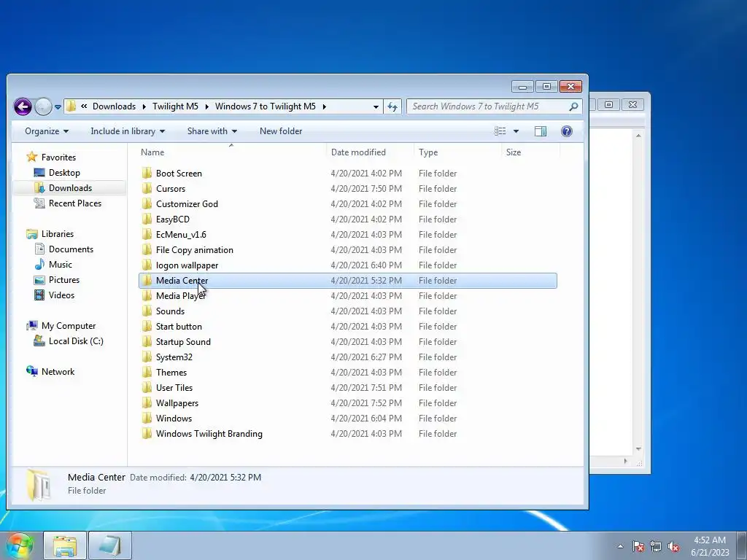This screenshot has height=560, width=747.
Task: Select My Computer in navigation pane
Action: coord(68,326)
